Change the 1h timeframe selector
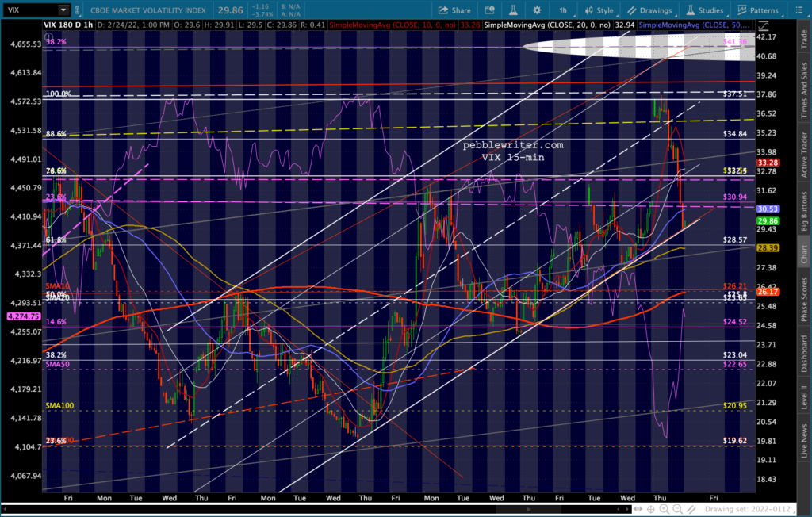 click(562, 10)
